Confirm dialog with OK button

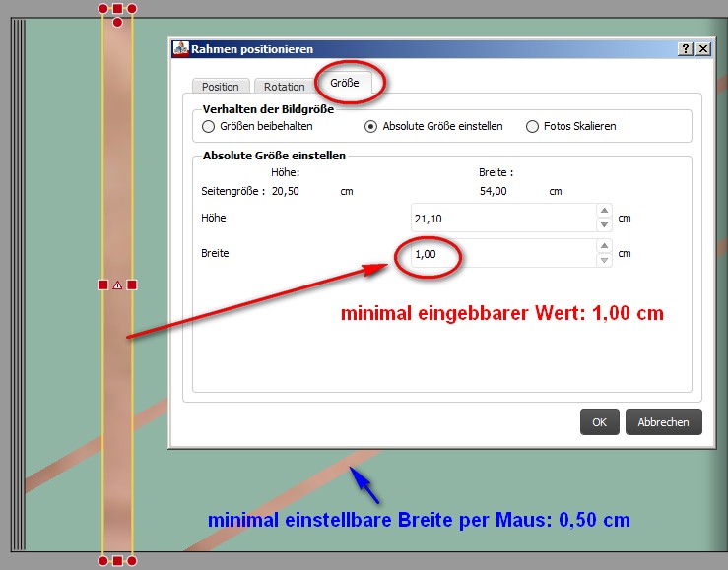click(599, 422)
